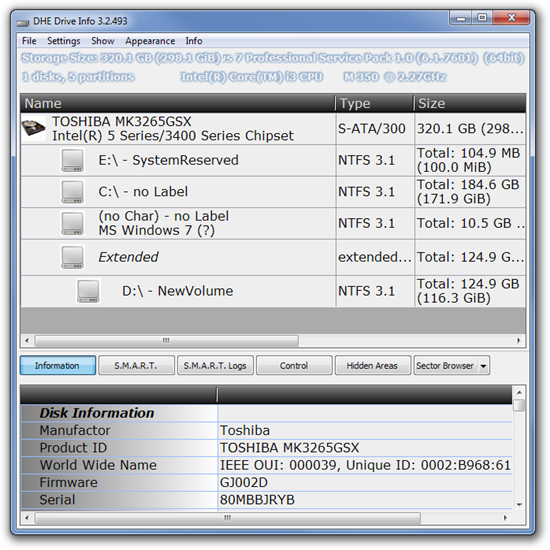Click the Serial value 80MBBJRYB

click(257, 500)
